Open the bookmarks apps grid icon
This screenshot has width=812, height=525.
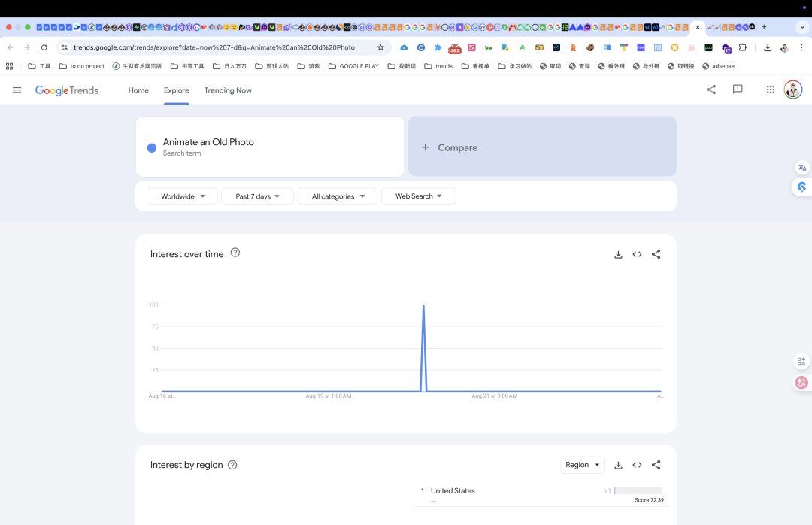(x=9, y=66)
